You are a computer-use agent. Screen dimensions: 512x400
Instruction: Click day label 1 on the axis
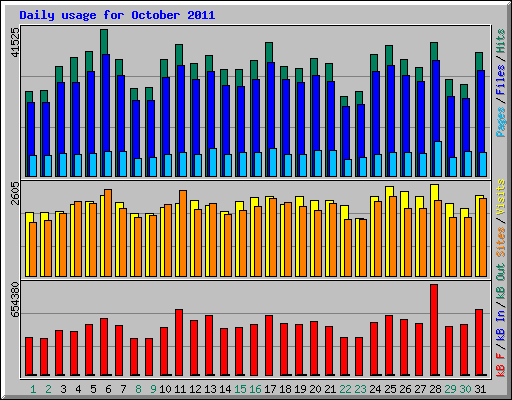point(33,389)
